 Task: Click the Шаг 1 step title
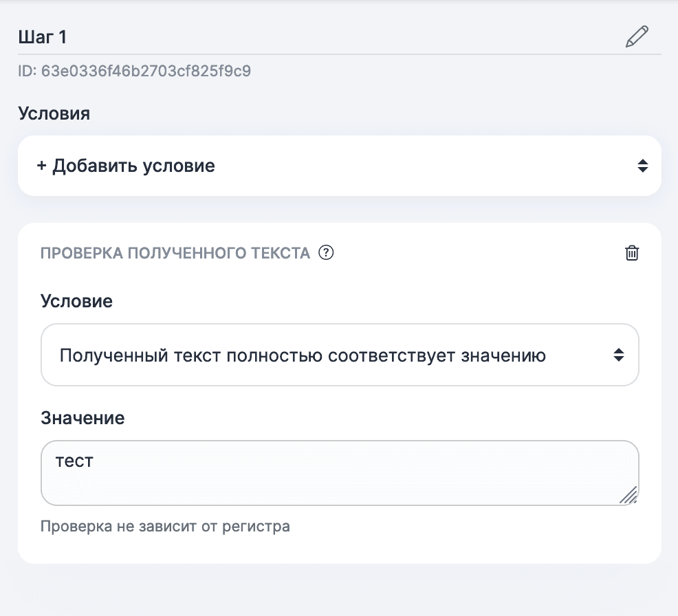pos(43,37)
